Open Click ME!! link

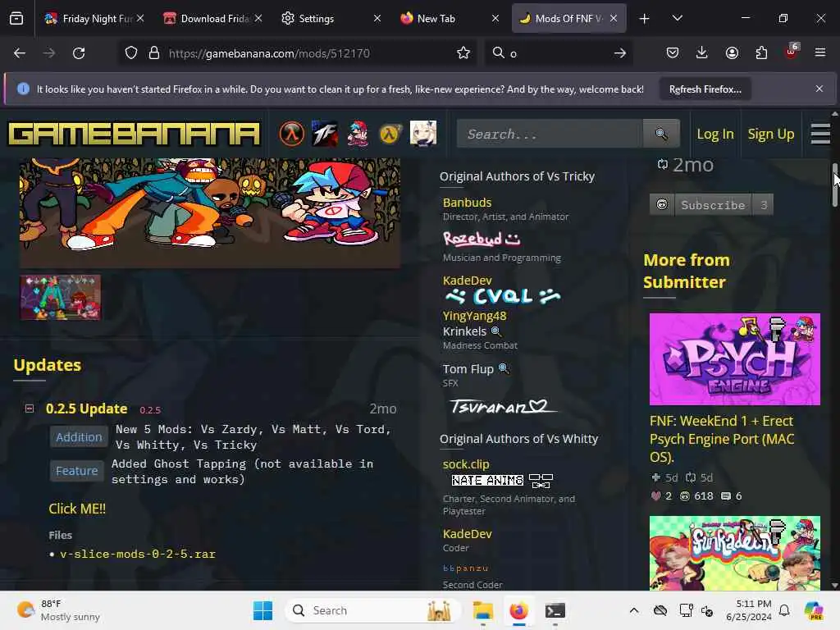(x=77, y=509)
